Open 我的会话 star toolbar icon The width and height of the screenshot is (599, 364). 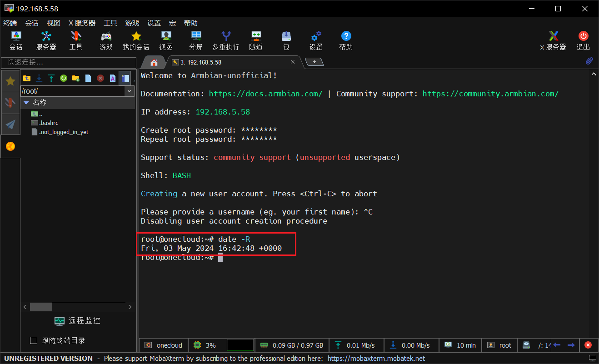click(136, 40)
